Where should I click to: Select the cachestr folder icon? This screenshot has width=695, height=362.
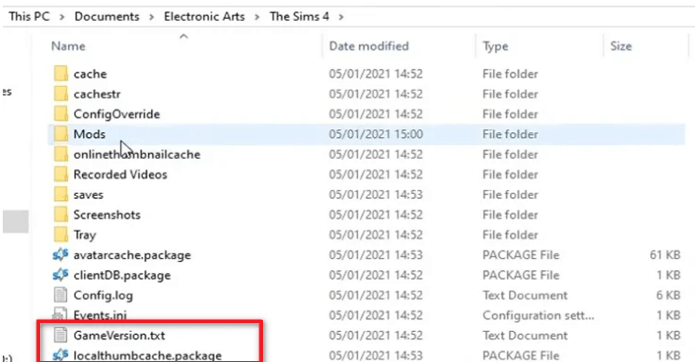[61, 94]
